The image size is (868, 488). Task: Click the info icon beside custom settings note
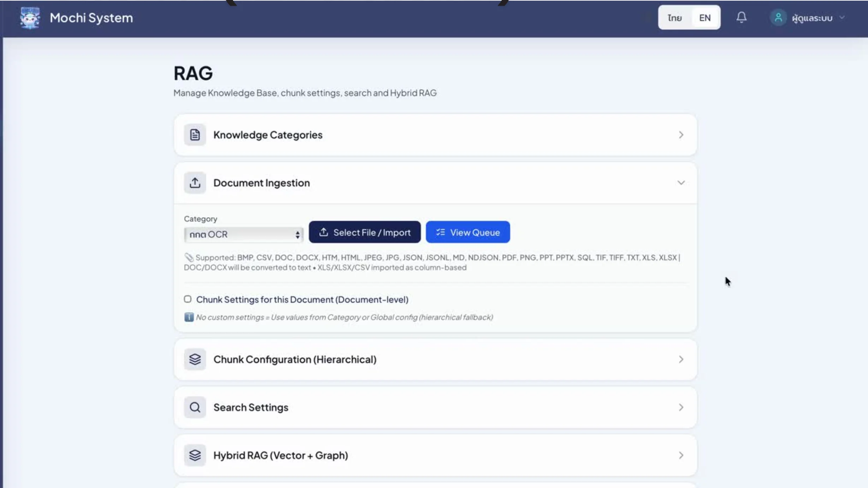189,317
